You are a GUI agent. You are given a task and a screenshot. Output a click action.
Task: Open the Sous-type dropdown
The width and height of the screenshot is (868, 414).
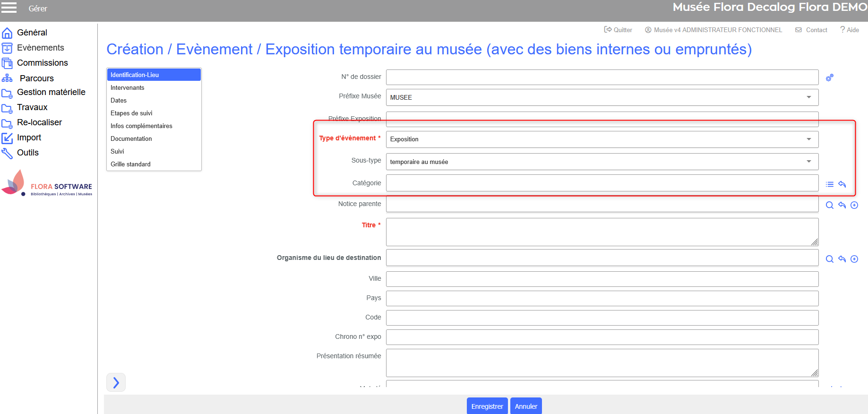808,162
